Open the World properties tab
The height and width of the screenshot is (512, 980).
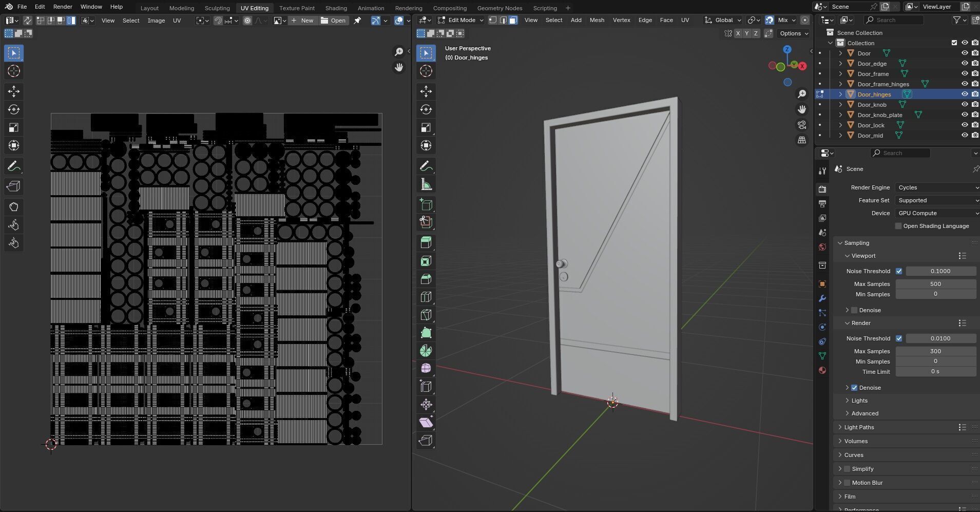pos(822,247)
